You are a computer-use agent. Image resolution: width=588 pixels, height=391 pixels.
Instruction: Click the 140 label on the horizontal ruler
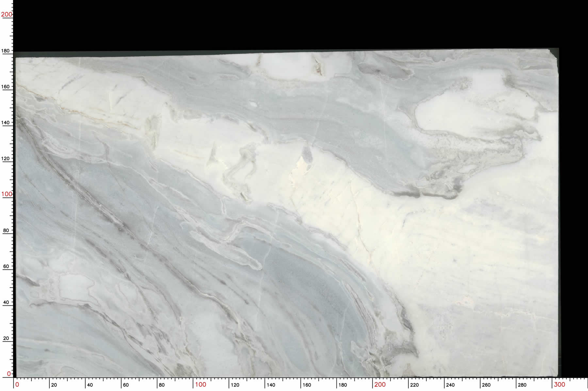point(271,385)
